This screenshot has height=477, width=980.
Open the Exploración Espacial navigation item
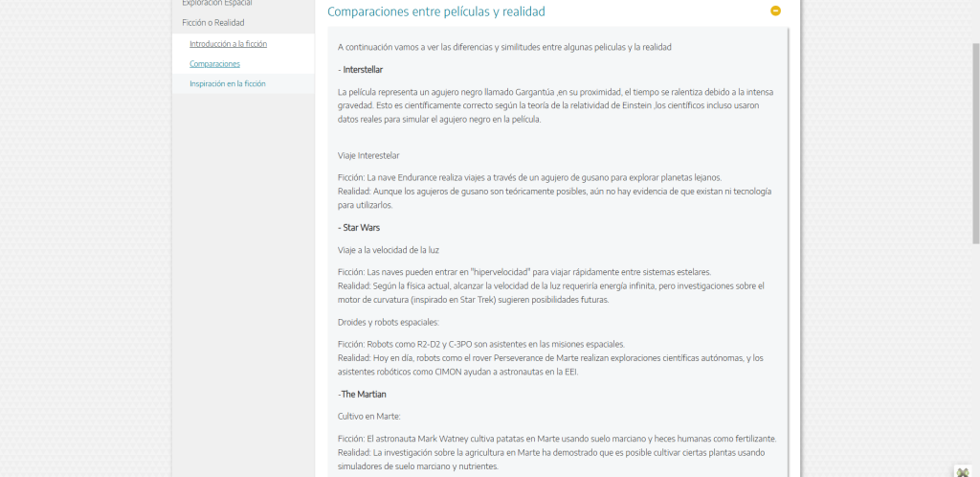[217, 3]
